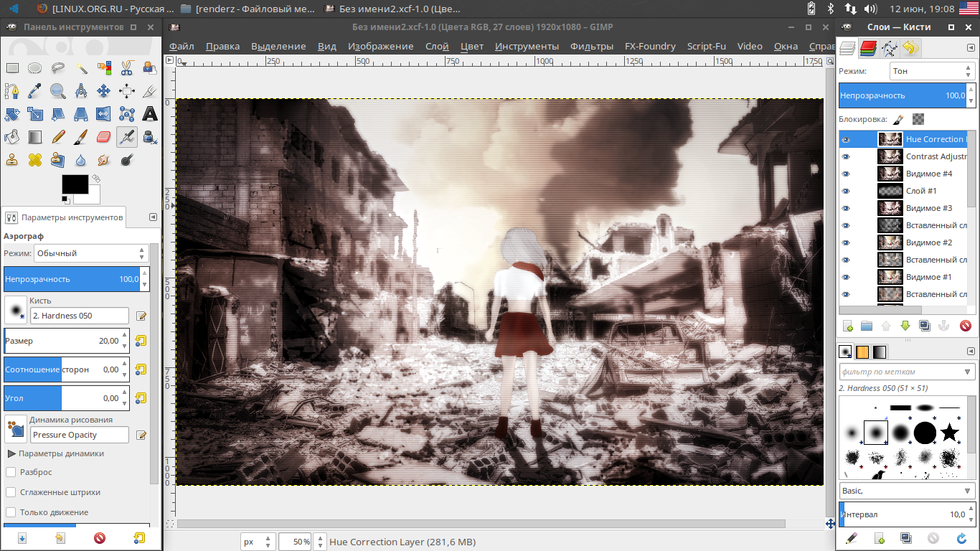Select the Bucket Fill tool
This screenshot has width=980, height=551.
point(12,137)
